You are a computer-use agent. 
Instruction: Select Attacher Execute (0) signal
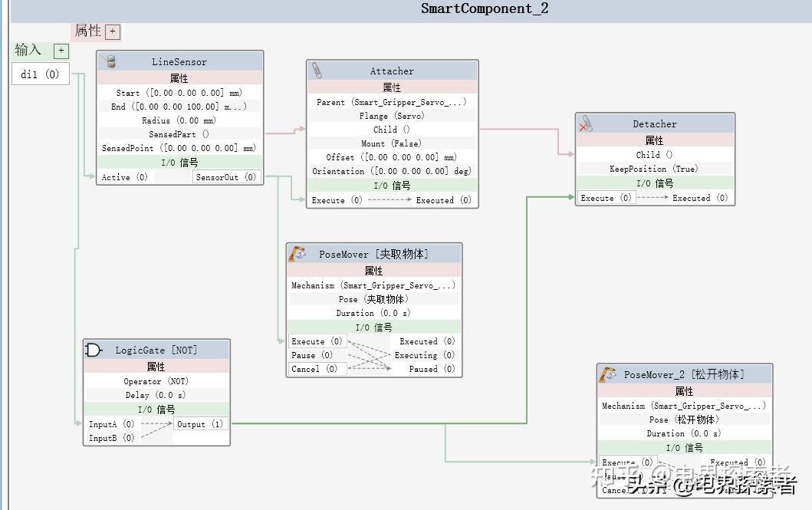click(337, 200)
